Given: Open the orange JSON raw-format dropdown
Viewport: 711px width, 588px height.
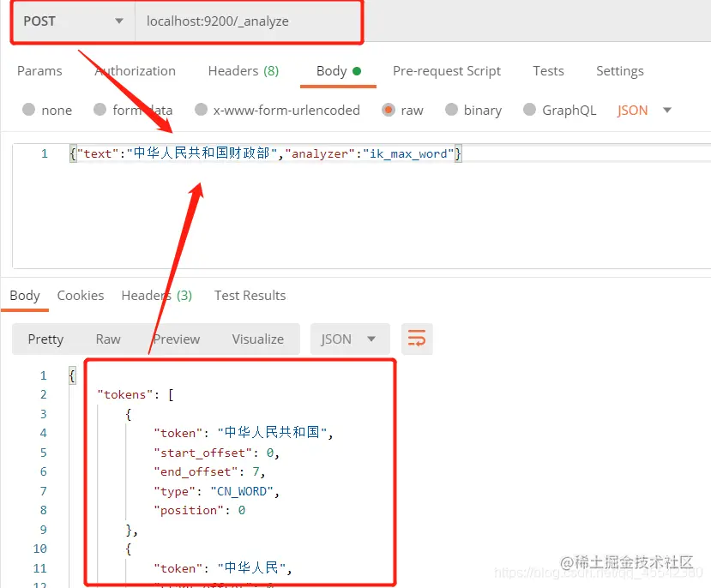Looking at the screenshot, I should click(643, 110).
